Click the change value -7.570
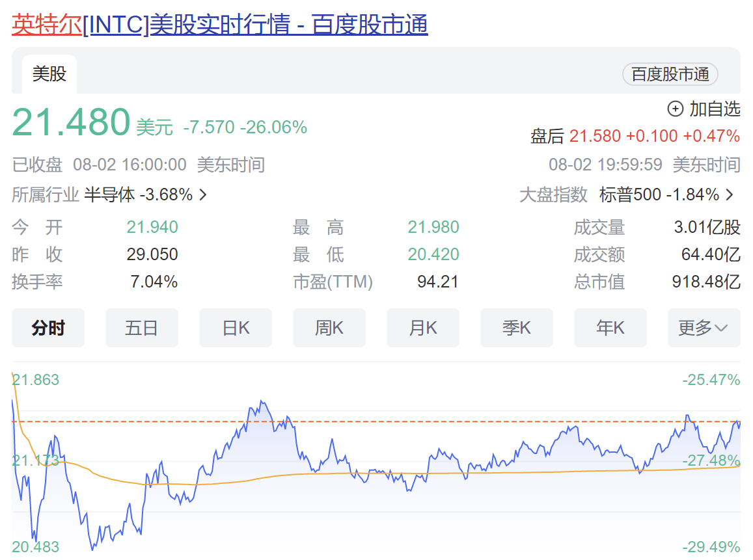Viewport: 753px width, 560px height. click(x=209, y=127)
